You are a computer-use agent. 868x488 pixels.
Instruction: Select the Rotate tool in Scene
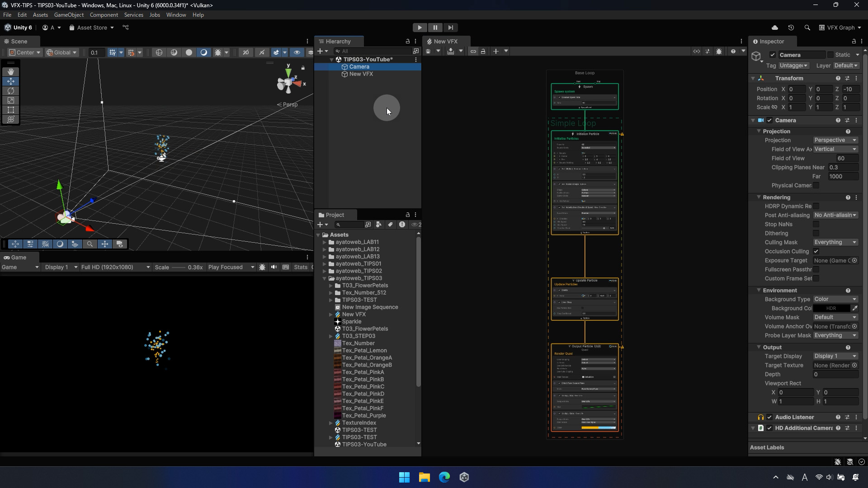(11, 91)
